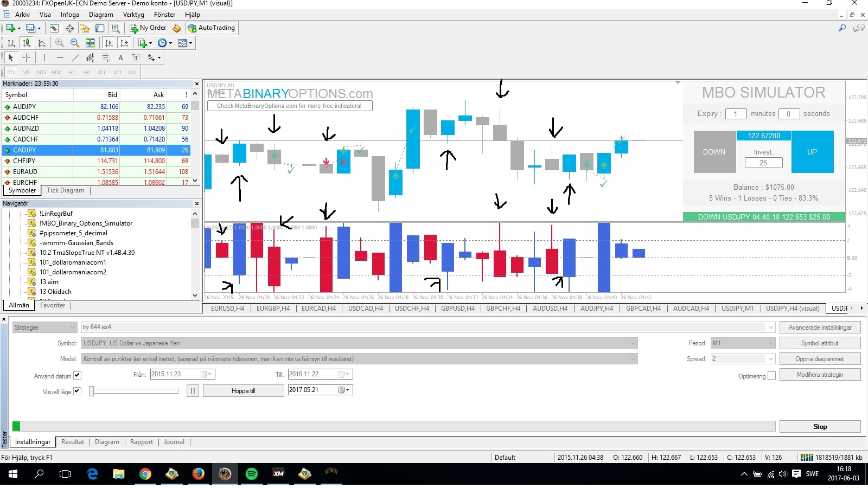Click the Hoppa till button
The image size is (868, 488).
pyautogui.click(x=244, y=390)
